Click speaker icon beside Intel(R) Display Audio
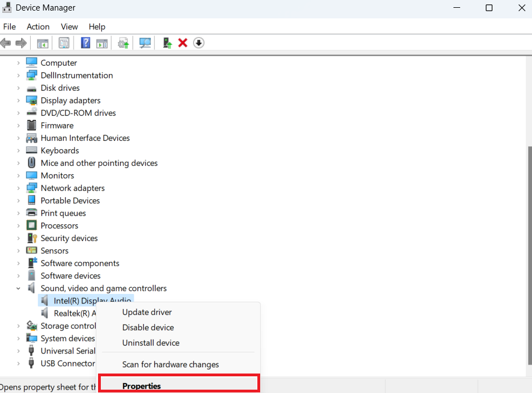The width and height of the screenshot is (532, 393). point(45,301)
